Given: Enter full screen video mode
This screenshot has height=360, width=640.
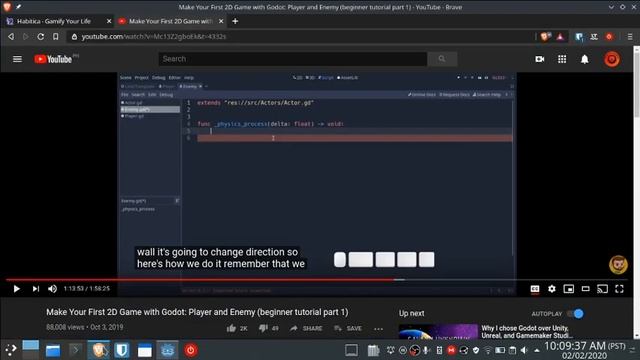Looking at the screenshot, I should click(x=619, y=289).
